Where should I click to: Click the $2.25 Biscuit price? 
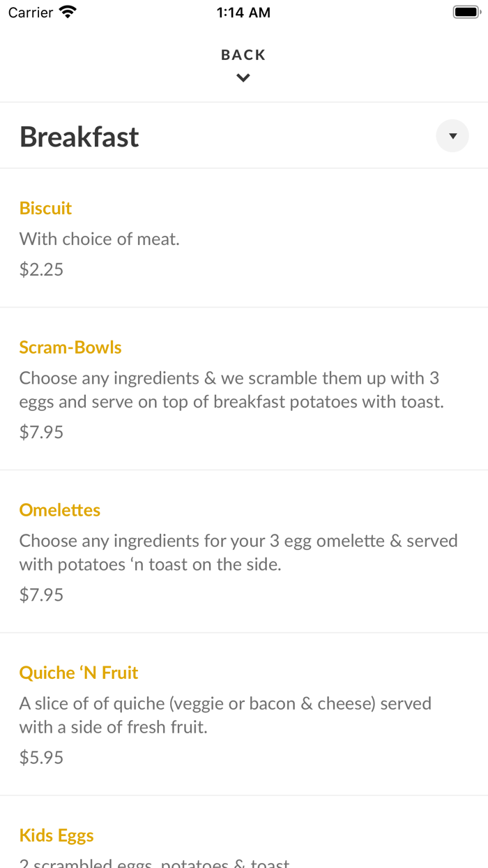click(x=41, y=269)
